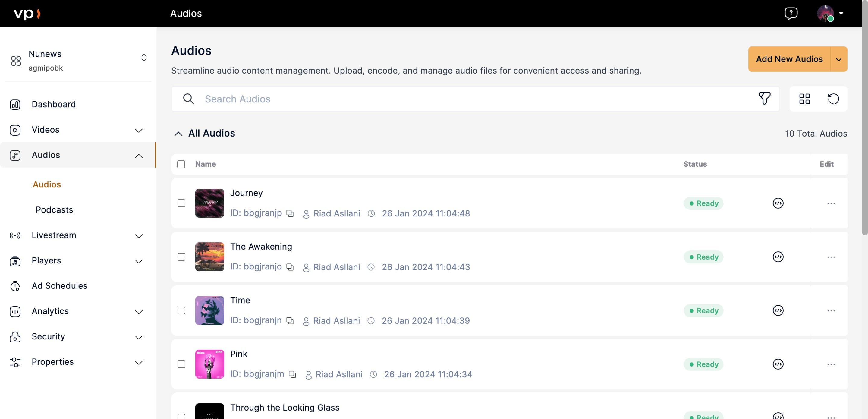This screenshot has width=868, height=419.
Task: Check the Journey audio checkbox
Action: (181, 203)
